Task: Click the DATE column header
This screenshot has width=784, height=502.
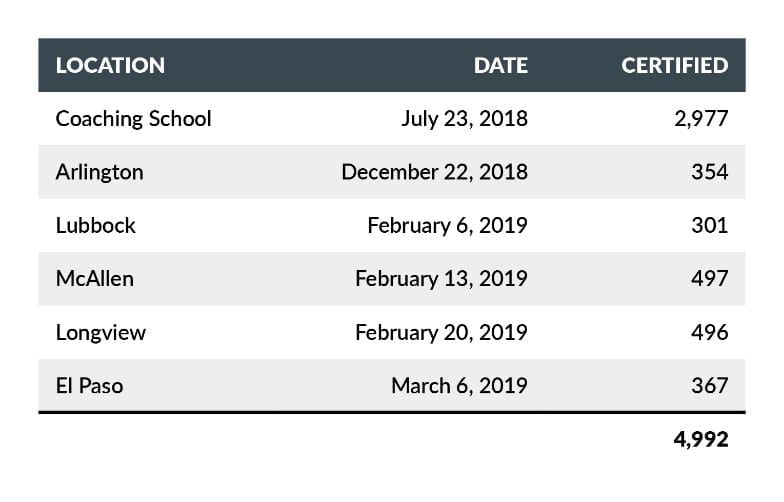Action: pyautogui.click(x=500, y=66)
